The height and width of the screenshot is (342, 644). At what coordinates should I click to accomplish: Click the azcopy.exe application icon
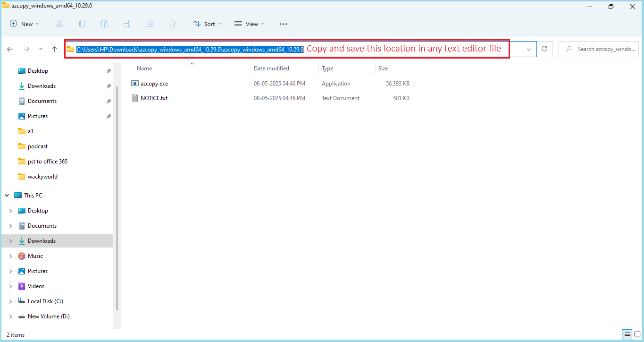(x=135, y=84)
